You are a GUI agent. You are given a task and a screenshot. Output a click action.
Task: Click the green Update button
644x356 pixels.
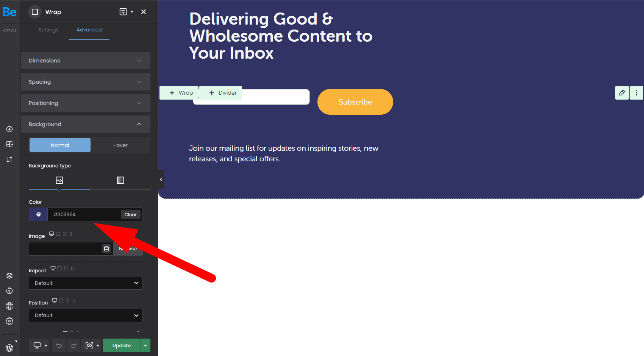(x=122, y=345)
